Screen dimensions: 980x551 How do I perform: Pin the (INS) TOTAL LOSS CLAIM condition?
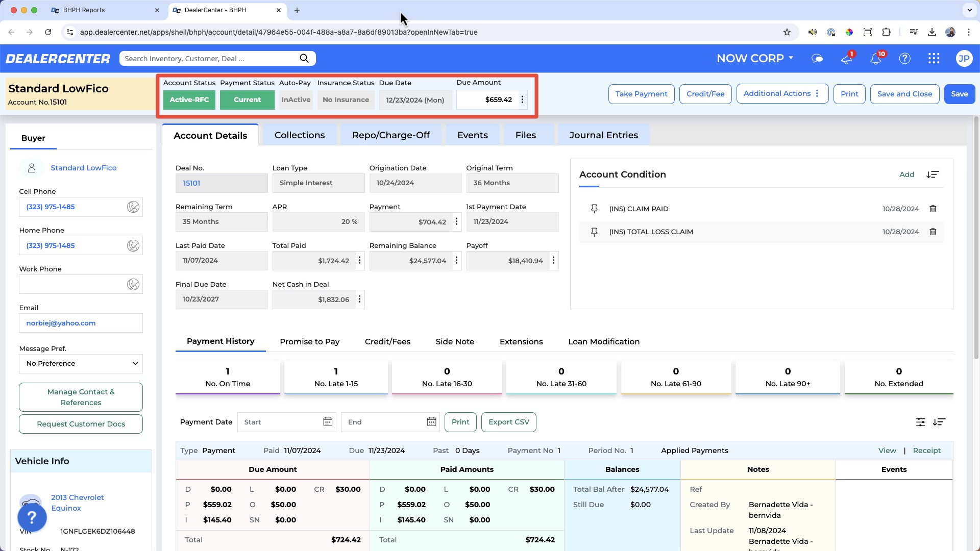coord(594,232)
